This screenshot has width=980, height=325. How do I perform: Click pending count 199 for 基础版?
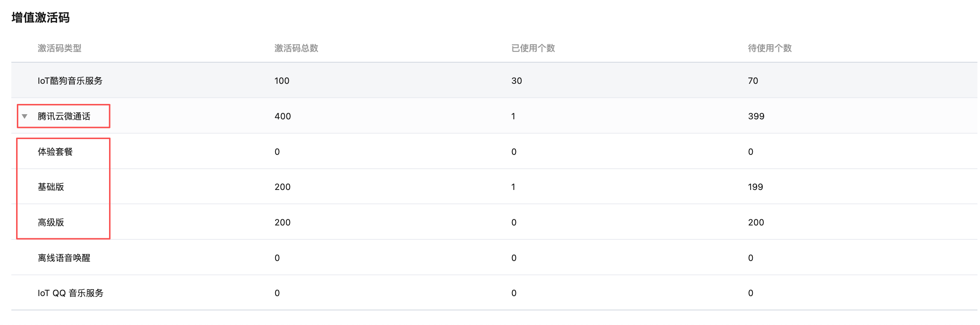click(755, 187)
